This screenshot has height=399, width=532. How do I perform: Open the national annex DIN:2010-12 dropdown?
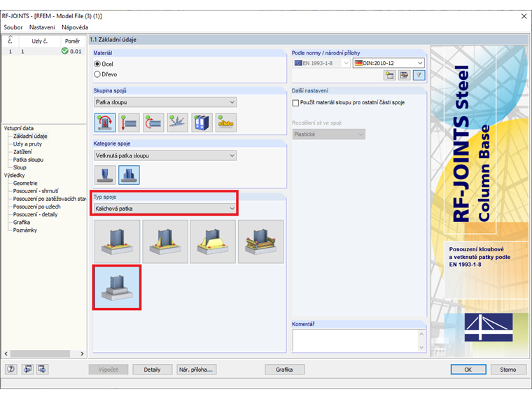pyautogui.click(x=388, y=63)
